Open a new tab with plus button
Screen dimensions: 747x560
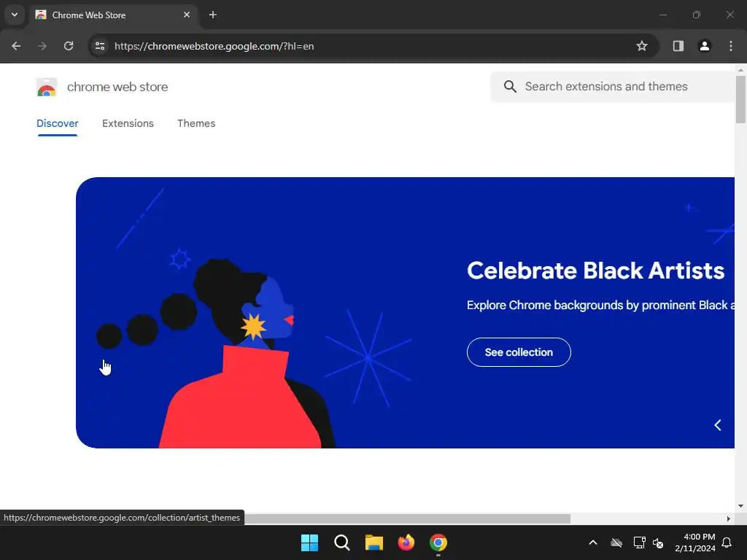[213, 15]
